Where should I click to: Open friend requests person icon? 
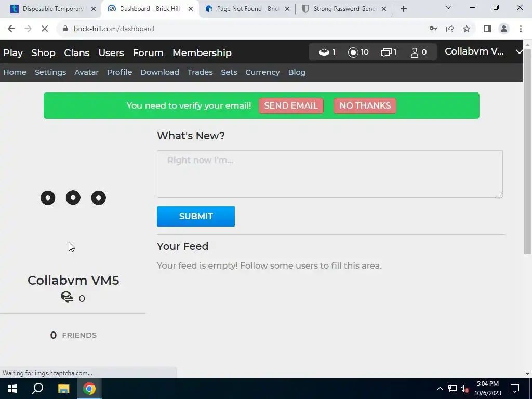point(414,52)
